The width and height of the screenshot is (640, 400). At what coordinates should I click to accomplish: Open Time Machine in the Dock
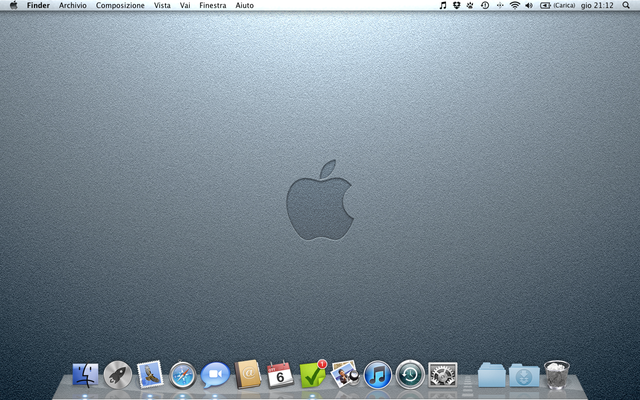[x=410, y=374]
